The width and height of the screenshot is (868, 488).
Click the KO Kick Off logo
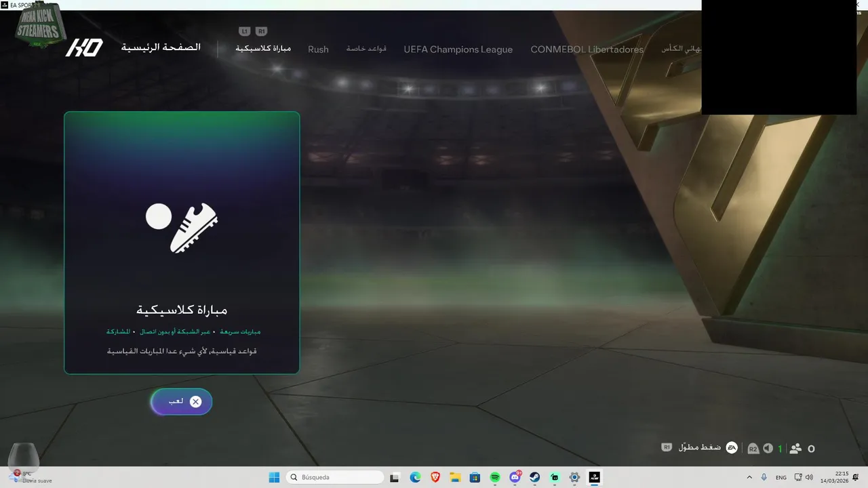click(84, 48)
